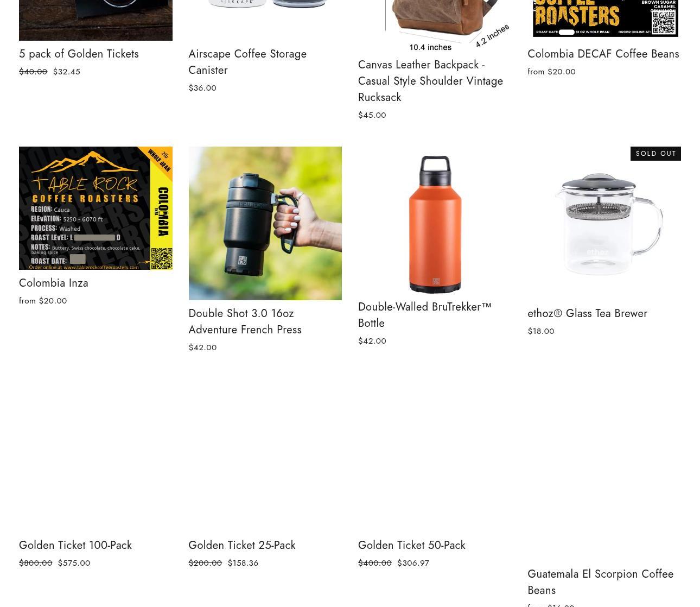Open Guatemala El Scorpion Coffee Beans product
This screenshot has height=607, width=700.
(600, 582)
